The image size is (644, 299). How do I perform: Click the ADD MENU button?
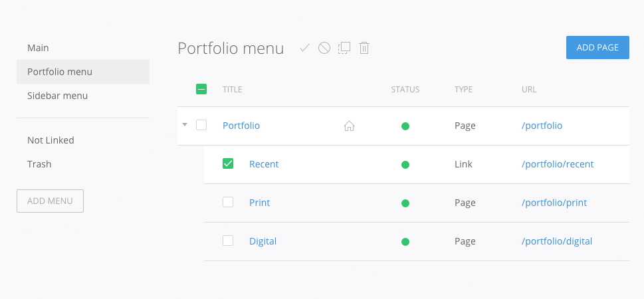point(50,201)
